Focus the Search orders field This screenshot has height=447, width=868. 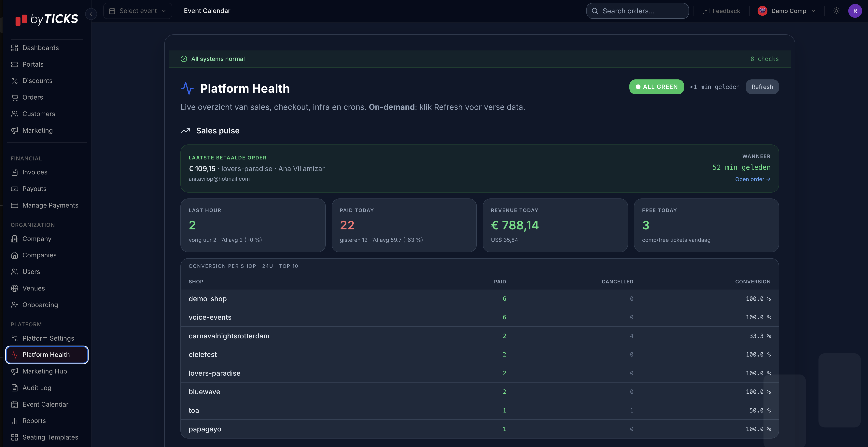tap(637, 11)
